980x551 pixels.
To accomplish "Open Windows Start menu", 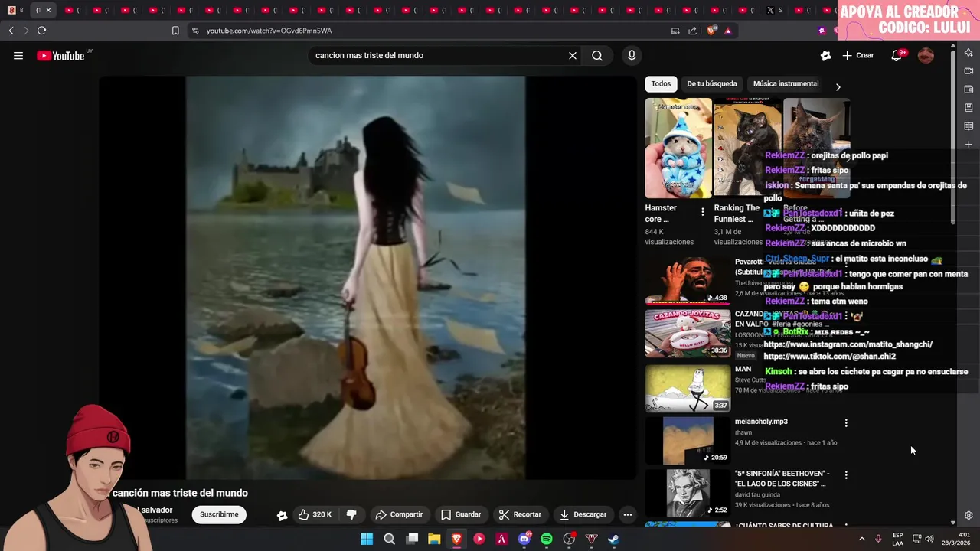I will 367,539.
